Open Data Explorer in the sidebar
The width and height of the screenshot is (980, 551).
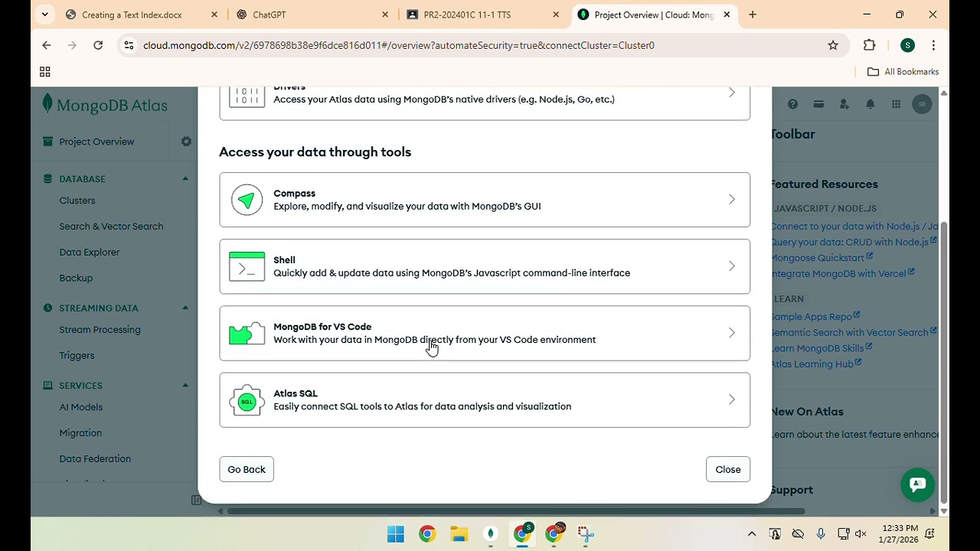pos(90,252)
